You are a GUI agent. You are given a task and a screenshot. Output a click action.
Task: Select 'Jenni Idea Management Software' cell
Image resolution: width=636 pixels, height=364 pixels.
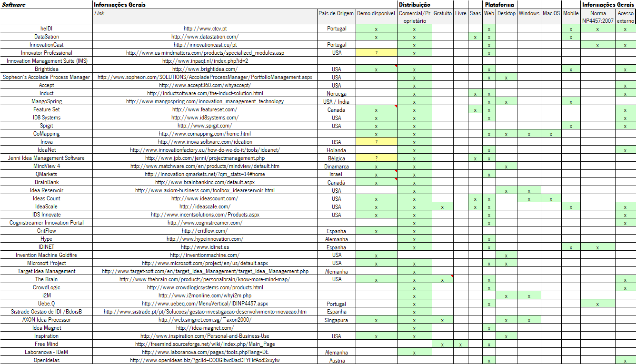[x=46, y=158]
